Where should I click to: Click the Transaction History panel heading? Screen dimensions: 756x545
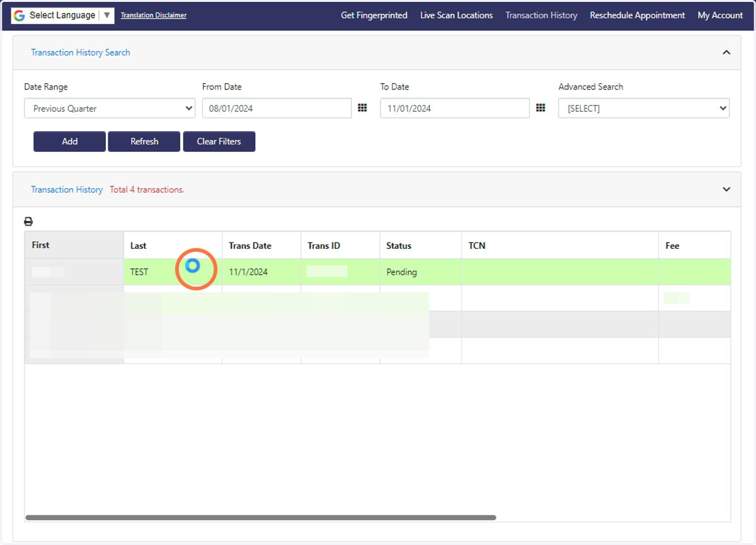pos(67,190)
